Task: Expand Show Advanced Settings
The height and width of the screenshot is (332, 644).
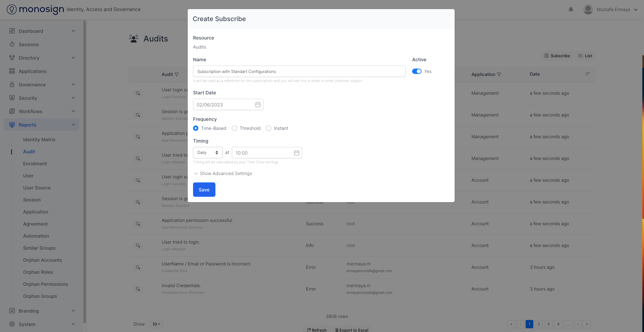Action: click(223, 173)
